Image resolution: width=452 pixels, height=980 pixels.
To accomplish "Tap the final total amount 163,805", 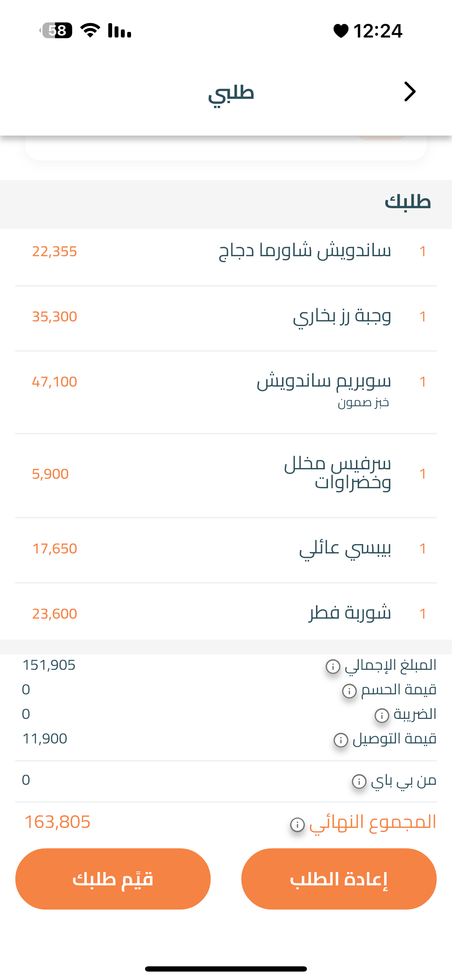I will 57,822.
